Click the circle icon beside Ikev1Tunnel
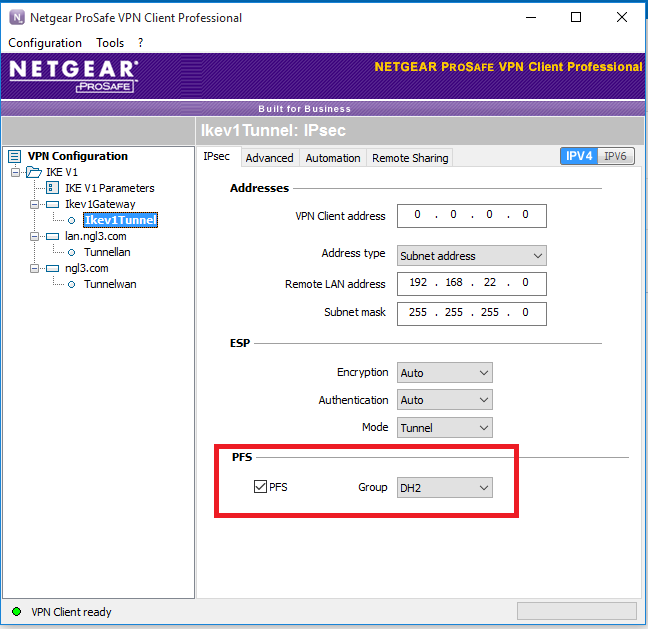The width and height of the screenshot is (649, 632). [x=72, y=221]
